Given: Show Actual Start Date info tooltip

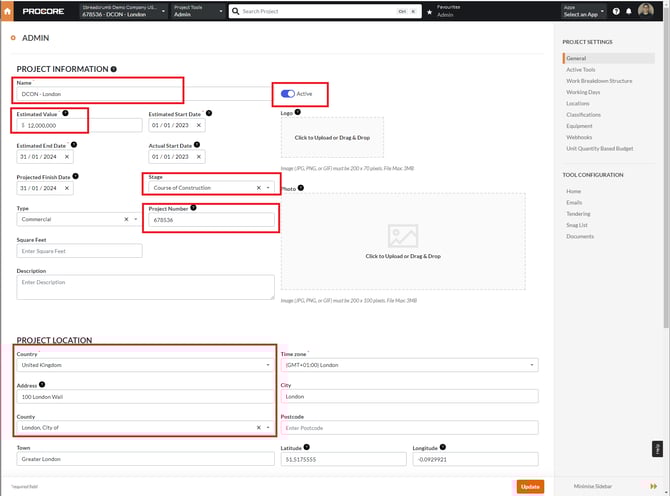Looking at the screenshot, I should (x=197, y=145).
